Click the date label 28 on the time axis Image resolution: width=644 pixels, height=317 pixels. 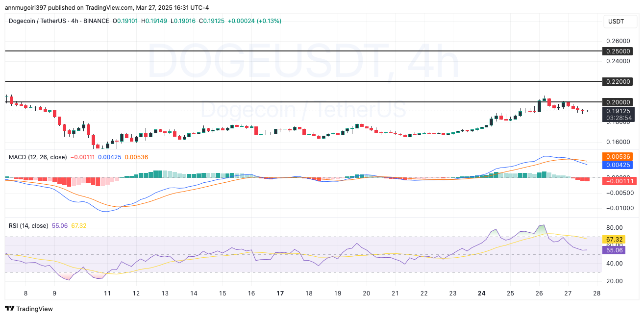point(596,293)
